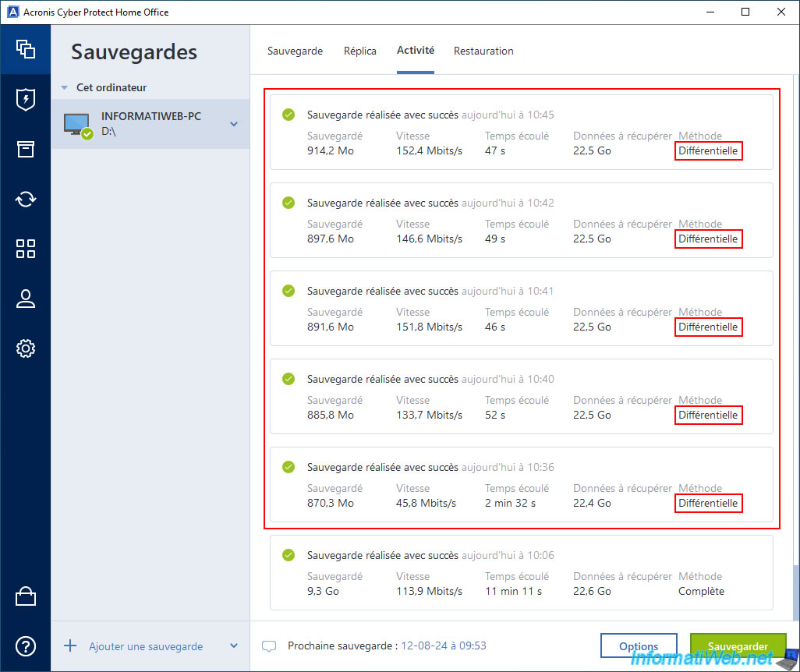Click the 151,8 Mbits/s speed value
Screen dimensions: 800x672
pyautogui.click(x=429, y=327)
